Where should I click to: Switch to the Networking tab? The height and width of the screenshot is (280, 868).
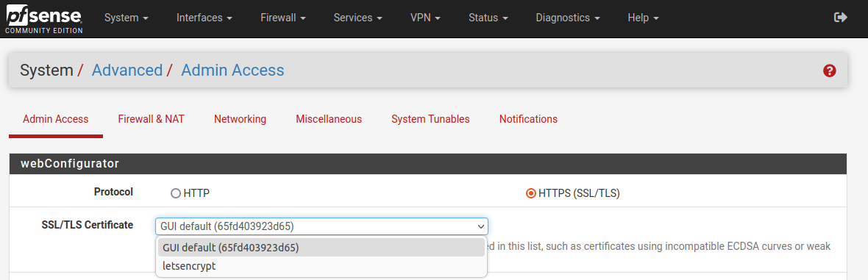(x=241, y=119)
